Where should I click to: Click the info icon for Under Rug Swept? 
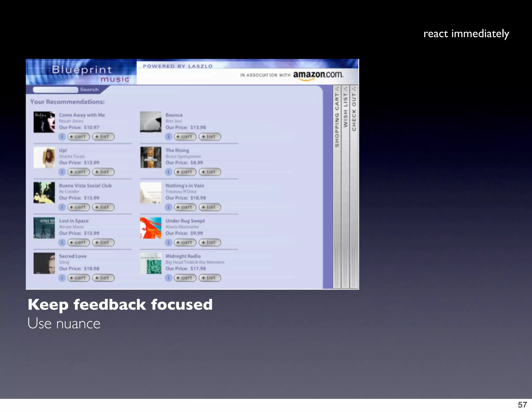169,242
